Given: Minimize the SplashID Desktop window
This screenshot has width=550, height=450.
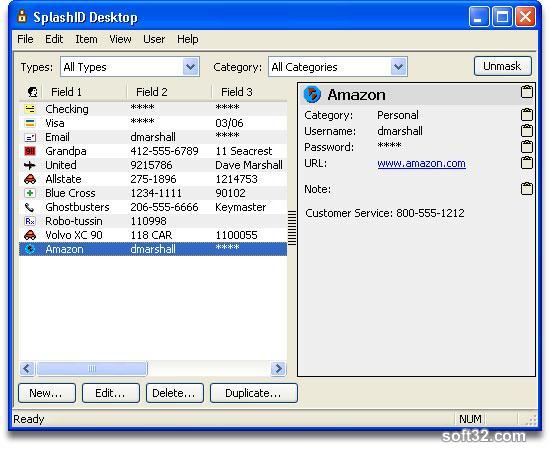Looking at the screenshot, I should [478, 16].
